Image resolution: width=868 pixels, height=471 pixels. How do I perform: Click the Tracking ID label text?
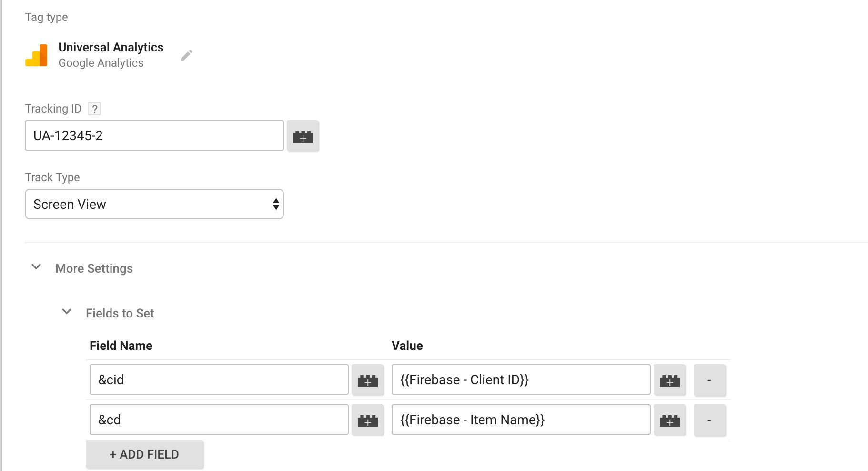click(x=53, y=109)
